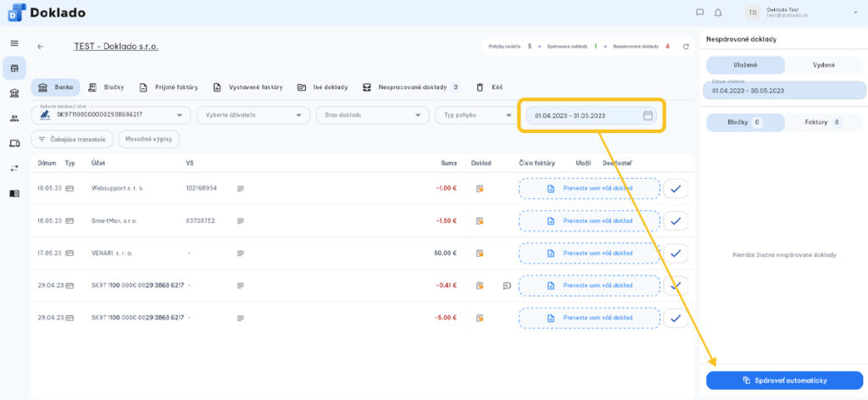The height and width of the screenshot is (400, 868).
Task: Open the note icon of the Websupport row
Action: [x=240, y=189]
